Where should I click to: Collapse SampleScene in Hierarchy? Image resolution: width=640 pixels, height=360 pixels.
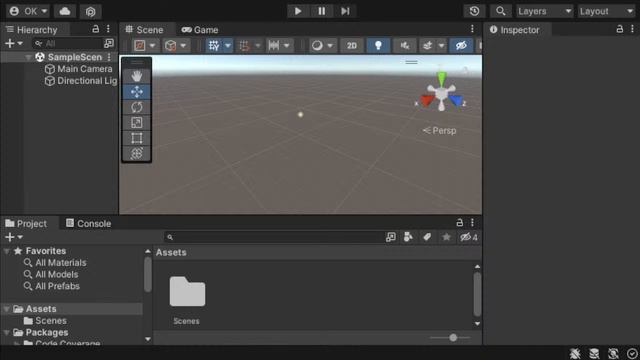(x=28, y=58)
